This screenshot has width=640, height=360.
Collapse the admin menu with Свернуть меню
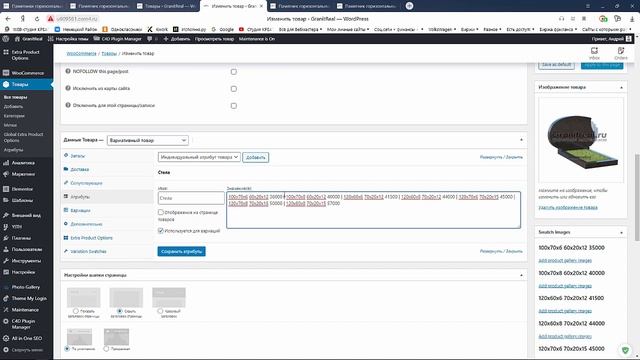click(27, 350)
